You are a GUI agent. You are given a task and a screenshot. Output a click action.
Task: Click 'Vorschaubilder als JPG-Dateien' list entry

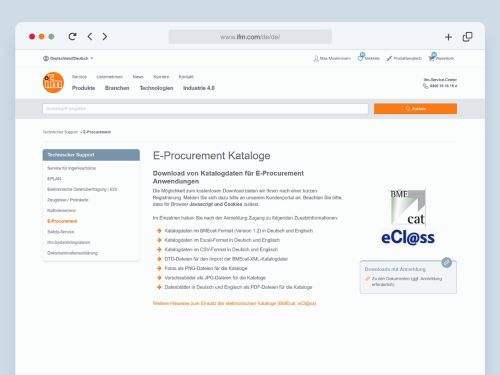215,278
